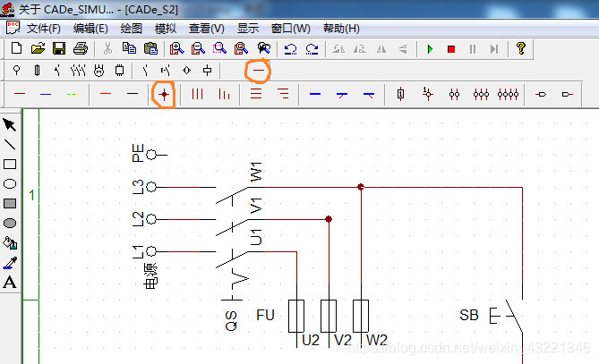
Task: Print the schematic with printer icon
Action: click(81, 48)
